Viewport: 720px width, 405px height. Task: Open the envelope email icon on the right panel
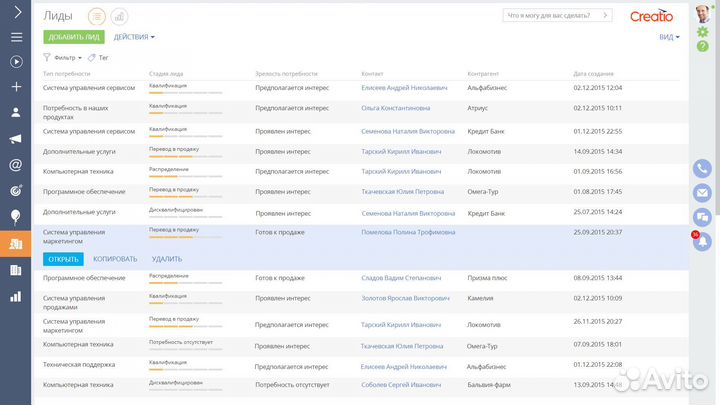702,192
